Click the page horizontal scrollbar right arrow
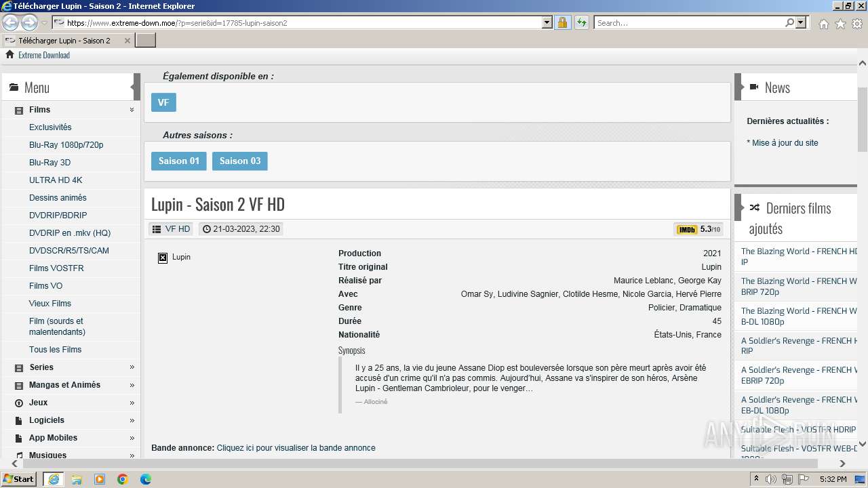 843,464
